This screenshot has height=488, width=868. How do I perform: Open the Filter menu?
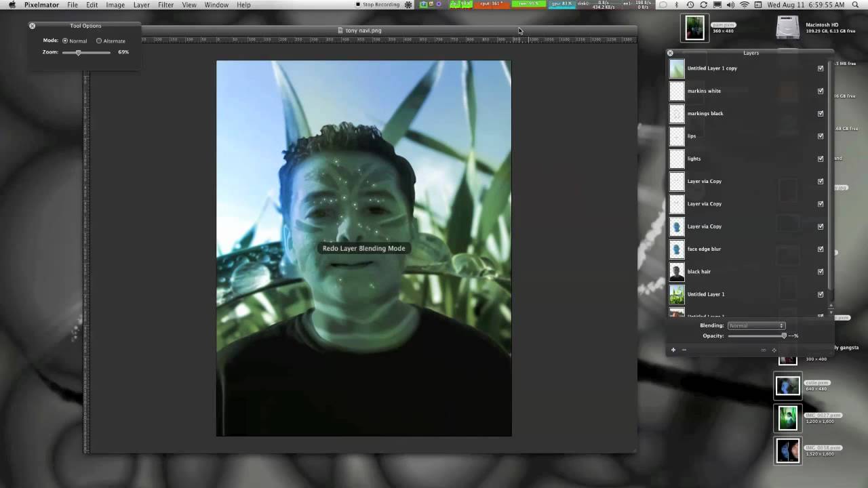165,5
